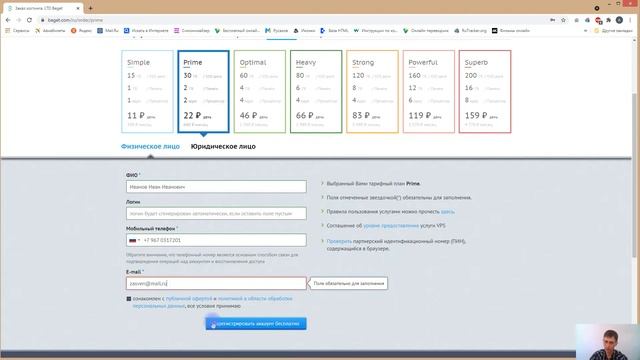Image resolution: width=640 pixels, height=360 pixels.
Task: Open the Chrome three-dot menu
Action: click(630, 20)
